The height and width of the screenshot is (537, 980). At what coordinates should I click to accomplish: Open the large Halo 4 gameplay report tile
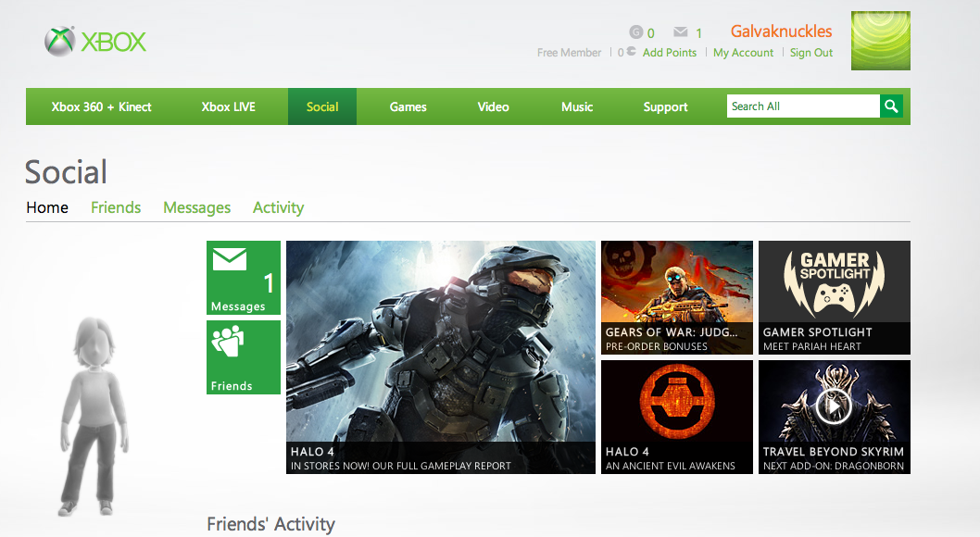click(x=441, y=357)
